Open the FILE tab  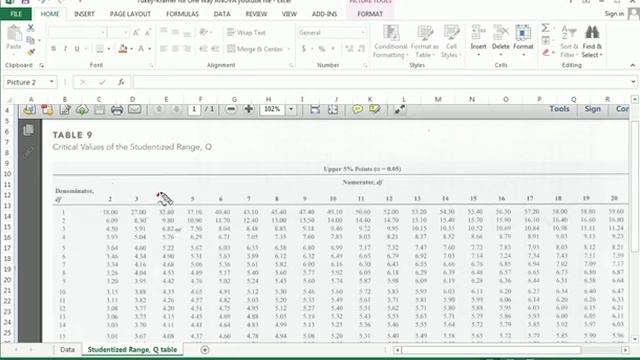tap(16, 14)
